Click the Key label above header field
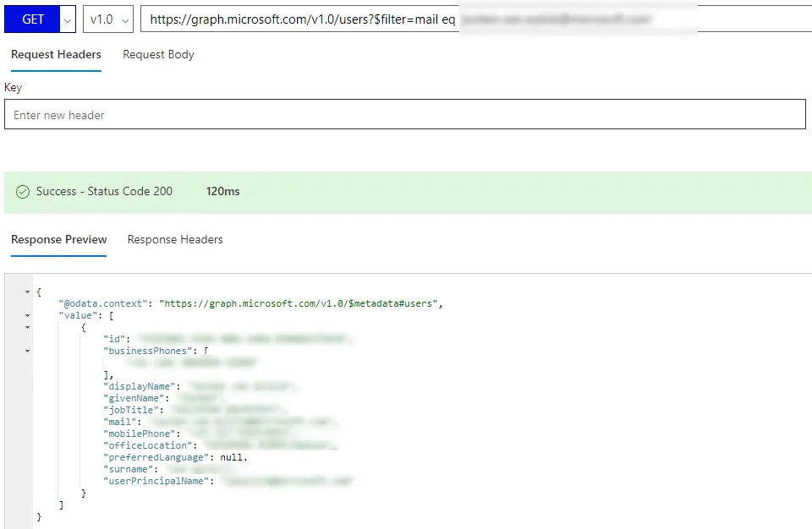Viewport: 812px width, 529px height. click(13, 88)
